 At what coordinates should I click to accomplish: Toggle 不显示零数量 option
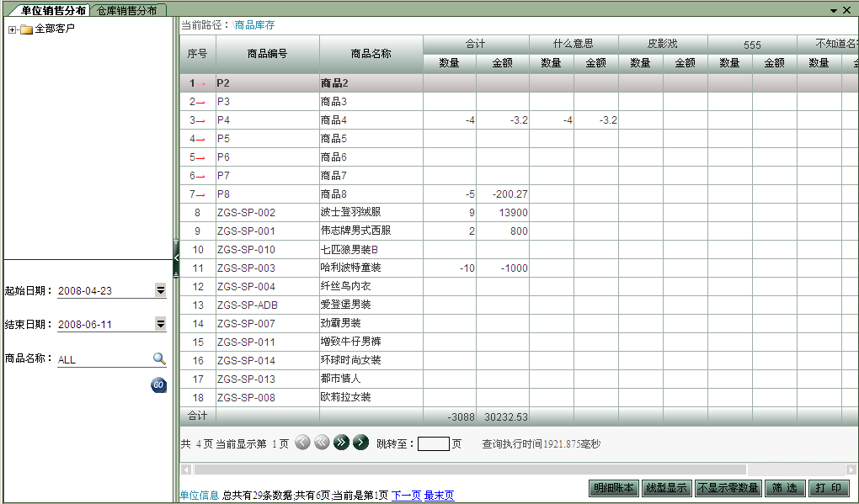click(x=728, y=488)
